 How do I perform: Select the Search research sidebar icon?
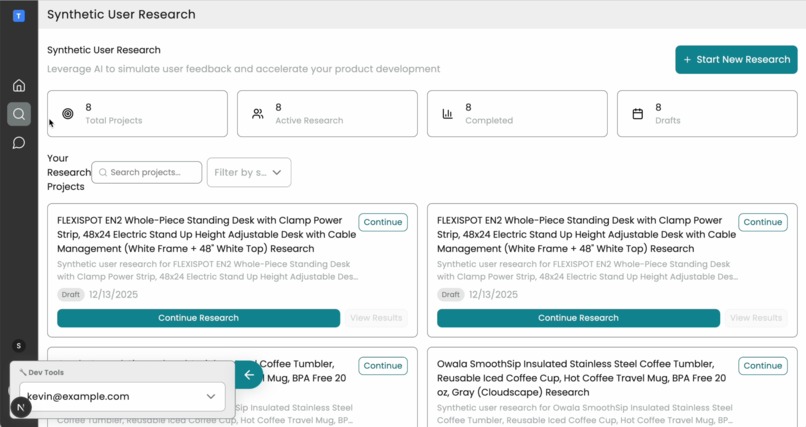coord(19,114)
